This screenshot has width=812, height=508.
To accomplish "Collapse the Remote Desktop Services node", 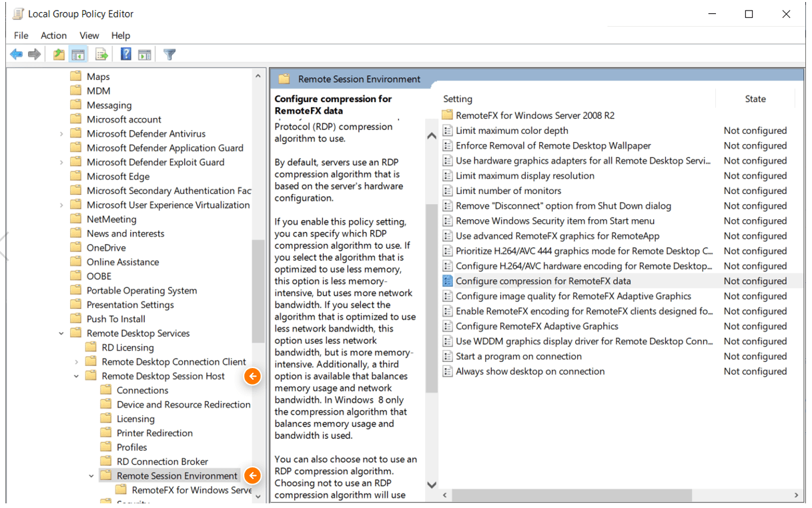I will point(61,333).
